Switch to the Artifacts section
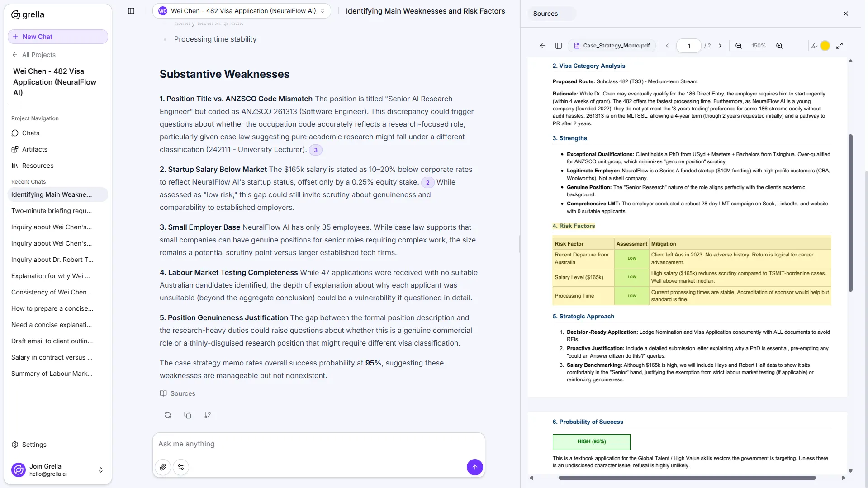Image resolution: width=868 pixels, height=488 pixels. [34, 149]
